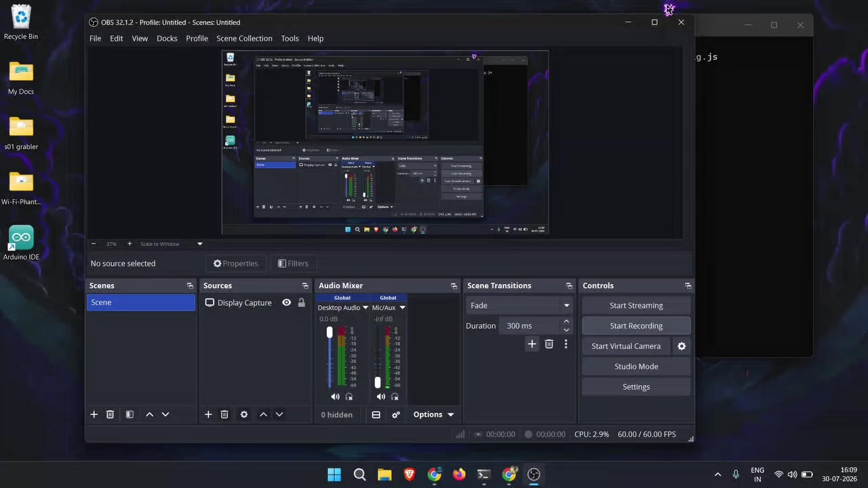The height and width of the screenshot is (488, 868).
Task: Open the Docks menu
Action: tap(167, 39)
